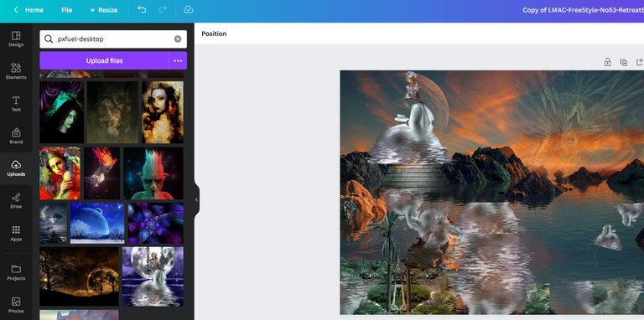The height and width of the screenshot is (320, 644).
Task: Click the cloud save status icon
Action: point(189,10)
